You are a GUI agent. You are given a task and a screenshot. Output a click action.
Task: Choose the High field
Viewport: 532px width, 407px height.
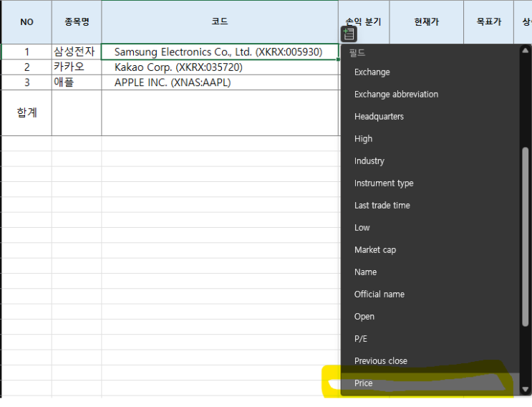(x=430, y=139)
